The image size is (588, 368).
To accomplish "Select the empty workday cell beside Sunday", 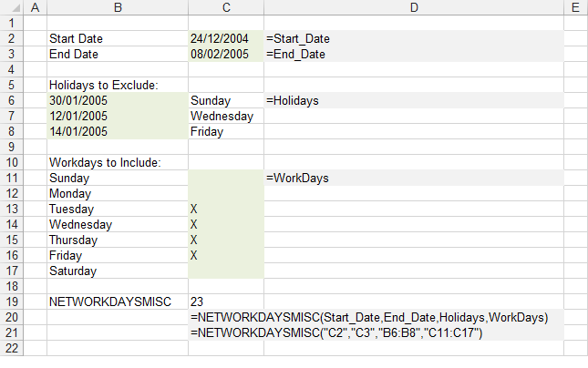I will point(225,179).
